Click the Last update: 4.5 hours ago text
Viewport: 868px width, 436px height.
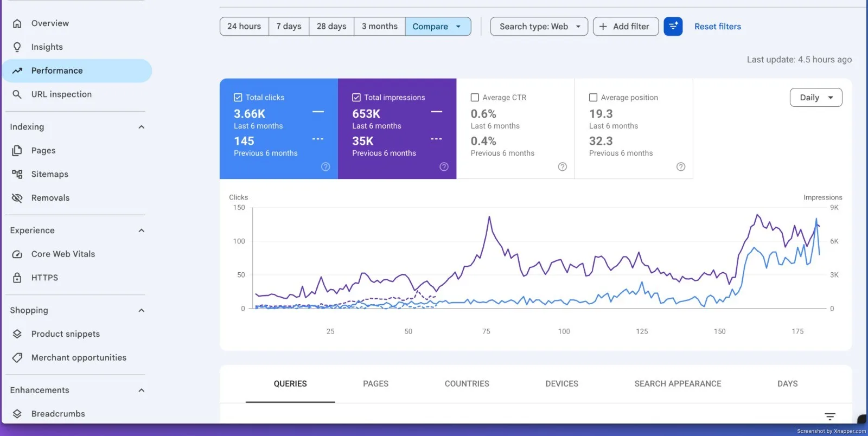pyautogui.click(x=799, y=60)
